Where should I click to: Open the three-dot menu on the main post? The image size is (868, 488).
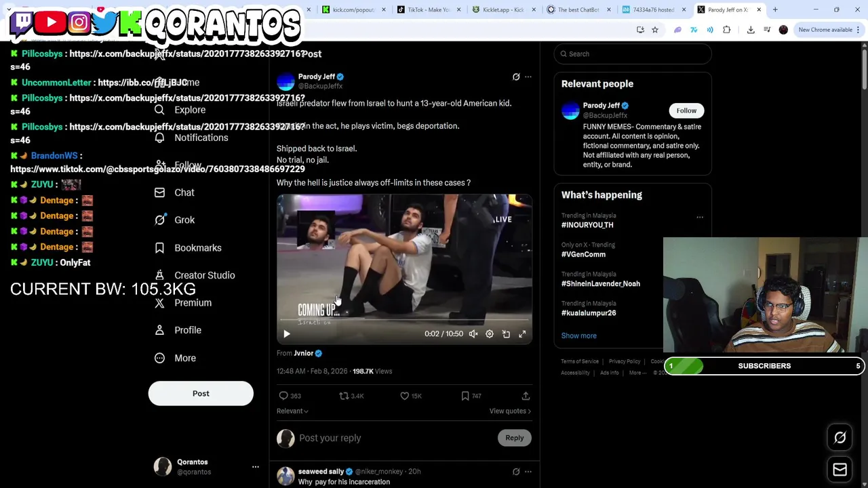[528, 77]
